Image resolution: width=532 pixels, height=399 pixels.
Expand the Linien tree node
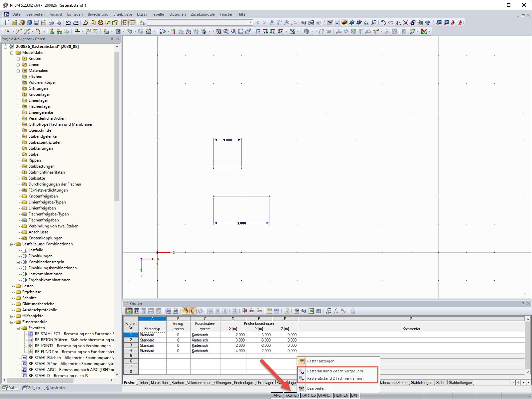[x=18, y=65]
